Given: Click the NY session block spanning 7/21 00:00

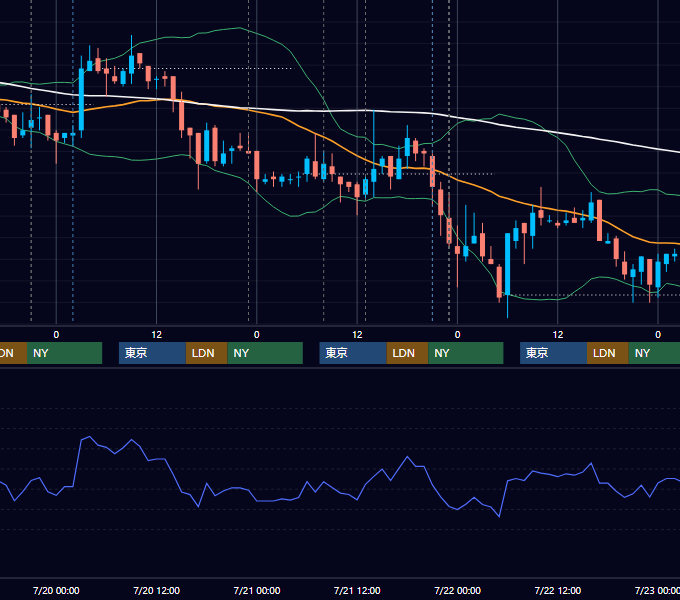Looking at the screenshot, I should [265, 353].
